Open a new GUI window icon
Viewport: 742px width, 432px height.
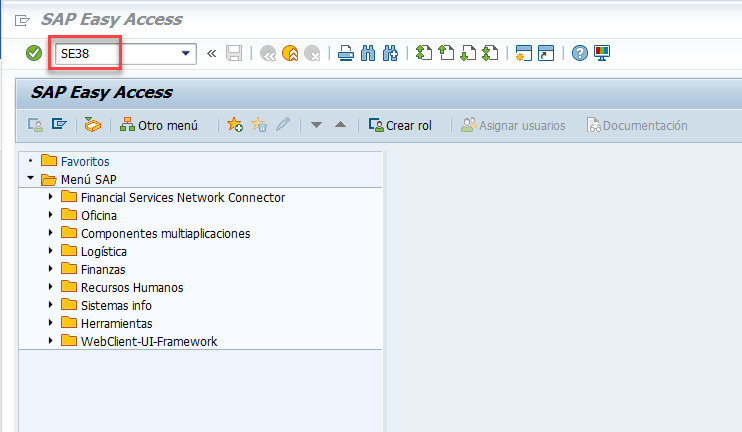(523, 53)
